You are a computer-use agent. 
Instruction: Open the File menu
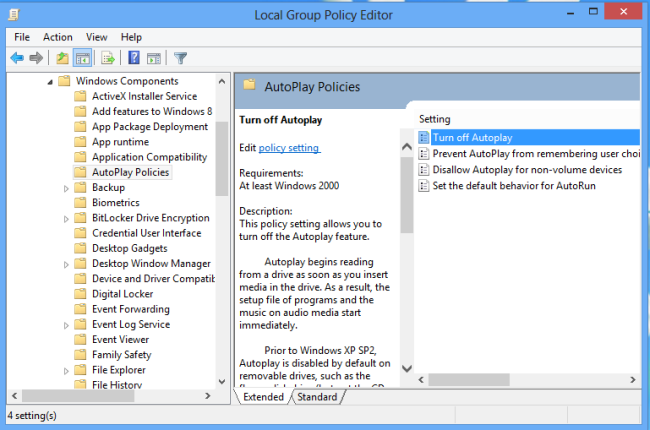22,37
